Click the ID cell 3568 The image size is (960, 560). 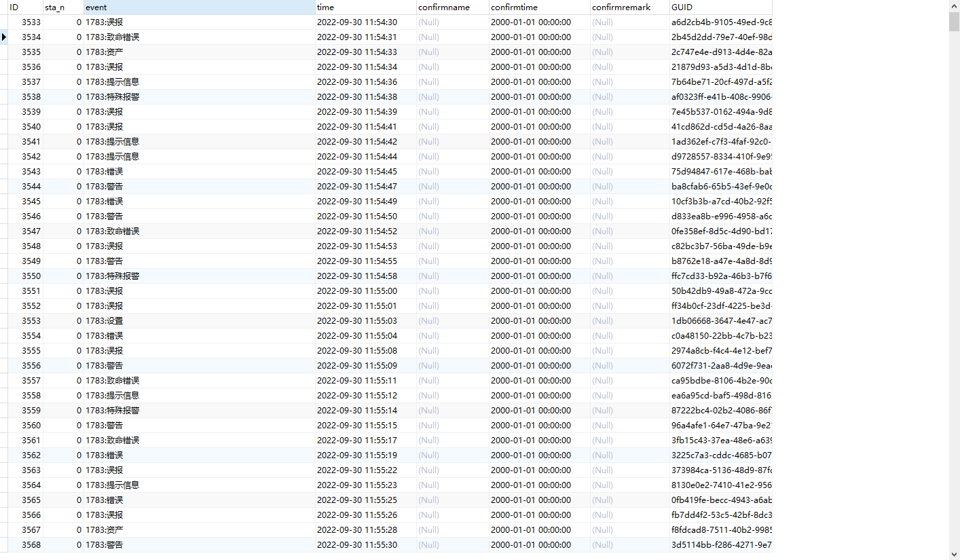point(25,544)
